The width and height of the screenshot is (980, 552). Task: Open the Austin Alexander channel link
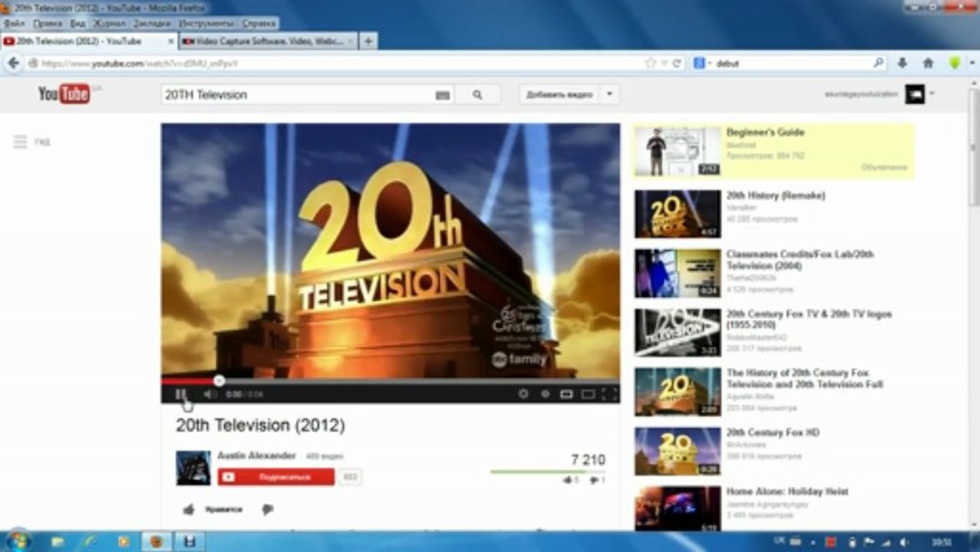[x=257, y=455]
